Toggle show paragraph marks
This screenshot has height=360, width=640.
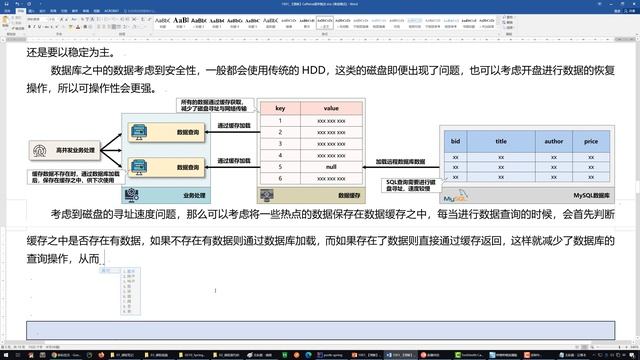[149, 19]
